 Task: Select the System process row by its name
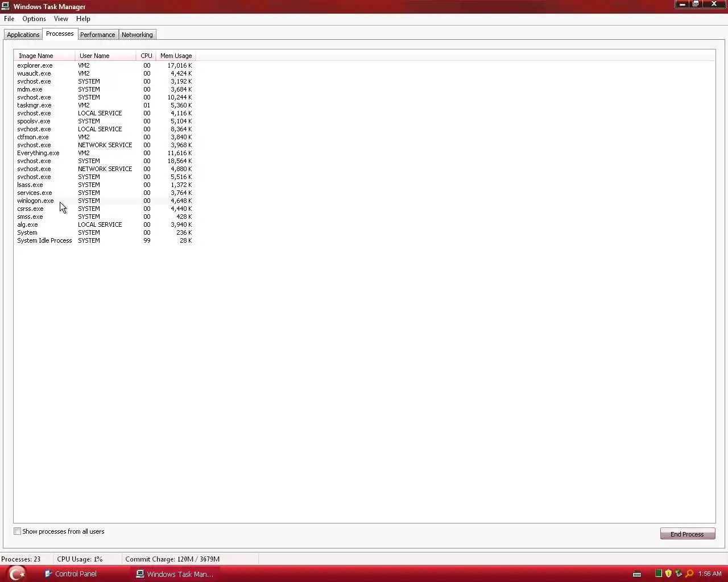point(27,232)
